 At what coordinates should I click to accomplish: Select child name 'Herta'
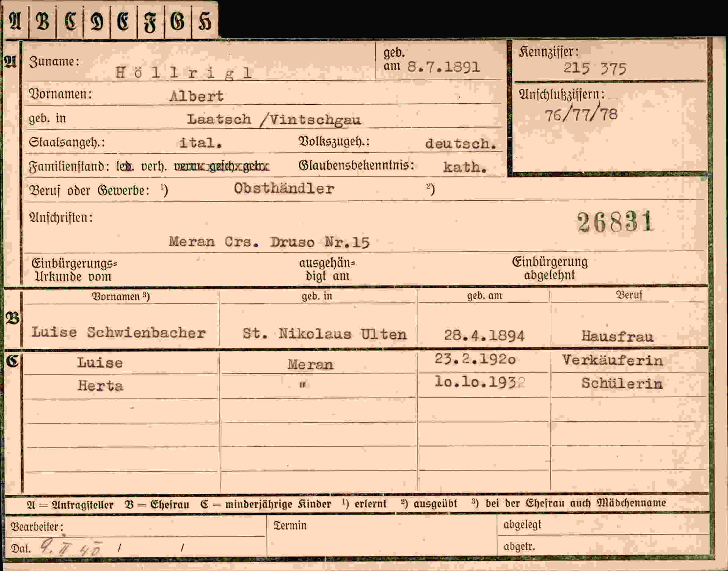(x=100, y=386)
